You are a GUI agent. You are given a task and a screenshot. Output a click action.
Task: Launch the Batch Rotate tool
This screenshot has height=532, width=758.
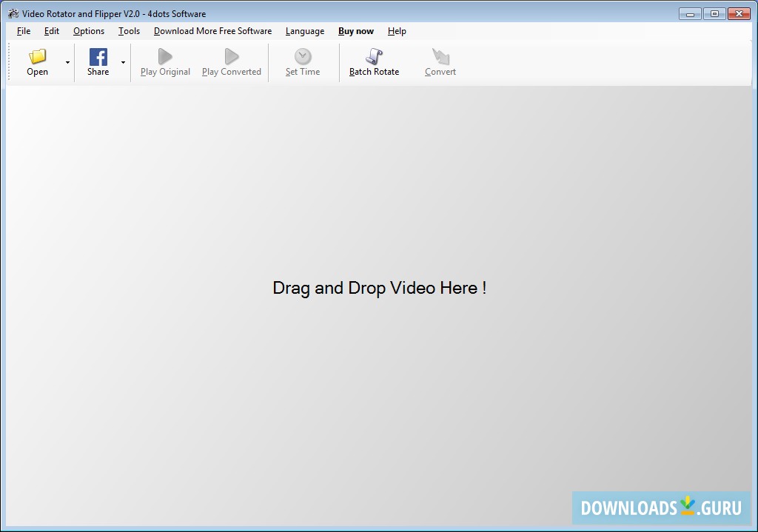click(x=374, y=57)
